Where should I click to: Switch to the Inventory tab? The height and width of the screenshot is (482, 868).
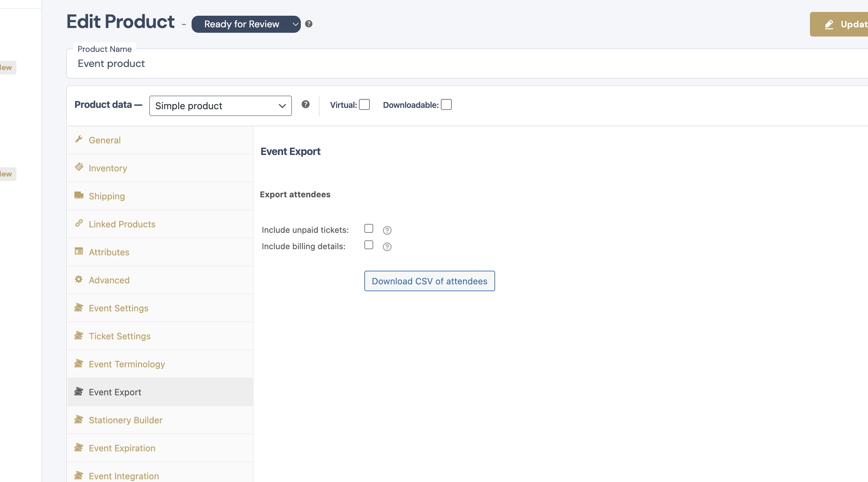(160, 168)
